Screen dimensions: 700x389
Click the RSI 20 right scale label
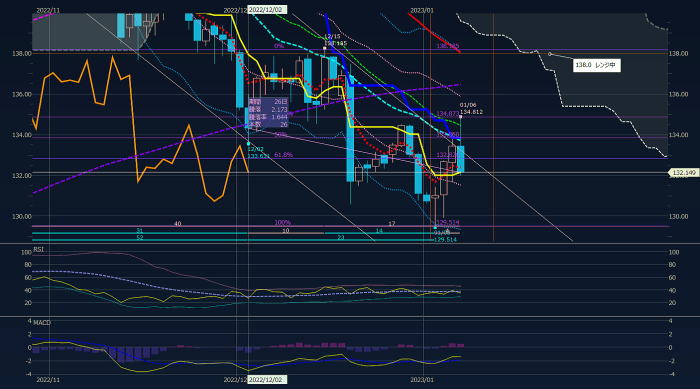[673, 303]
